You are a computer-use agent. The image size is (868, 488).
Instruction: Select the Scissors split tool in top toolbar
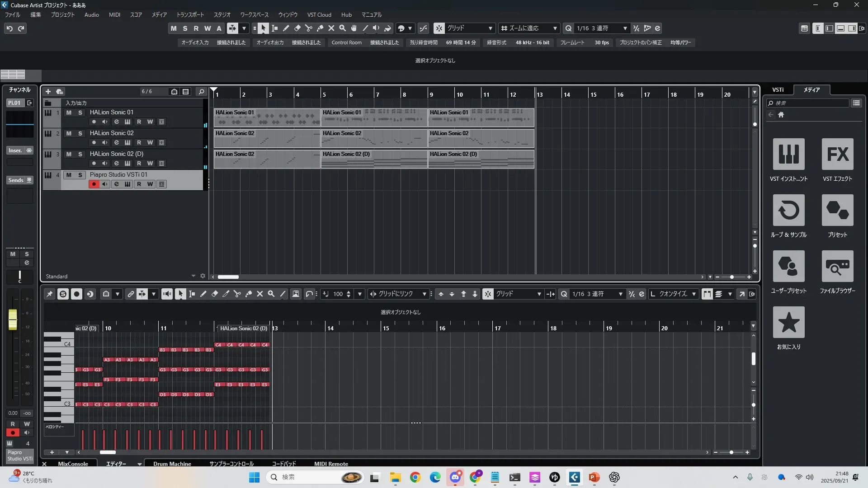click(x=309, y=28)
